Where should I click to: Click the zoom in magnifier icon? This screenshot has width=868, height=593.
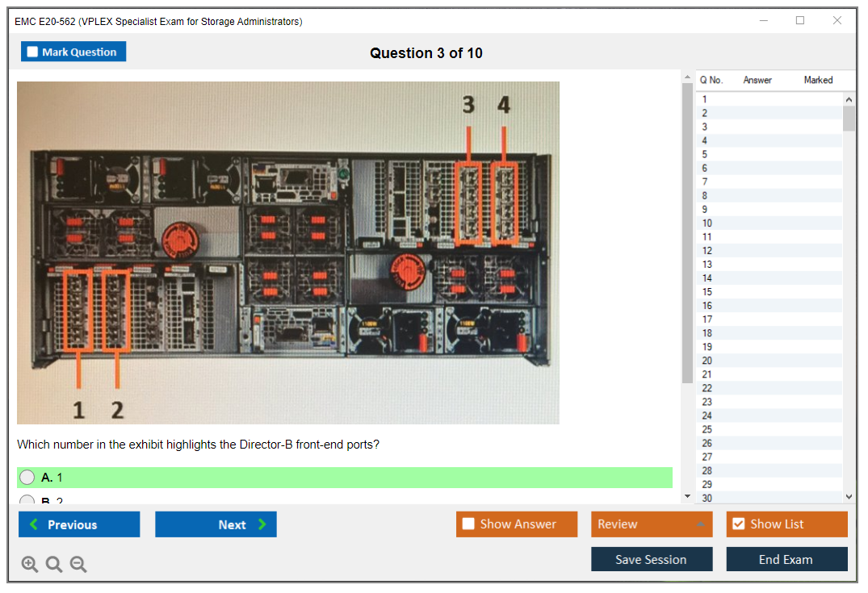(30, 565)
